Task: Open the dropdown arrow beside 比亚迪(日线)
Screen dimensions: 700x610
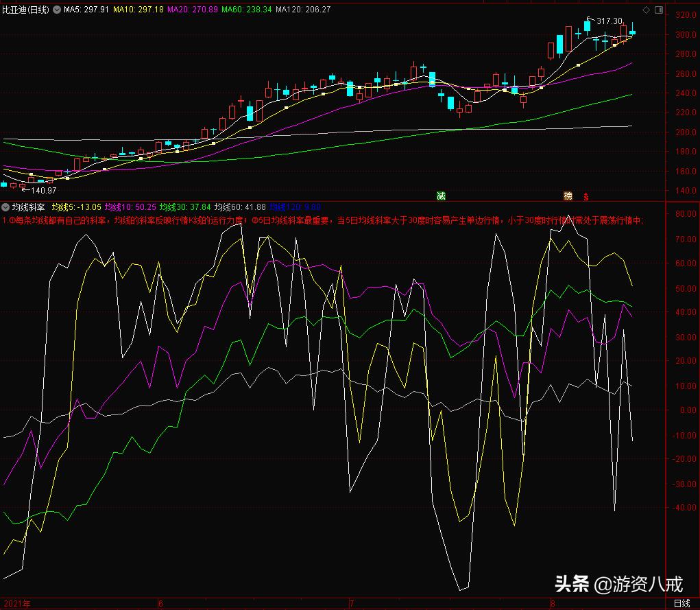Action: point(57,10)
